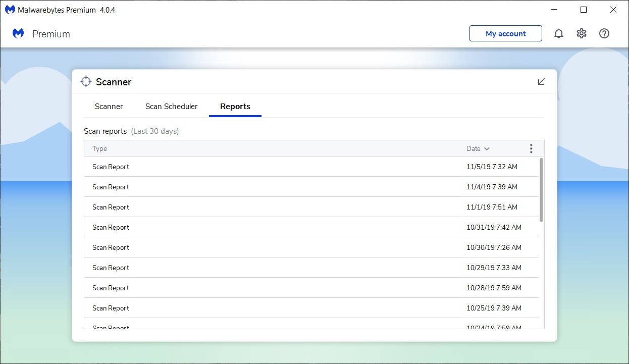
Task: Open the notifications bell
Action: pyautogui.click(x=559, y=34)
